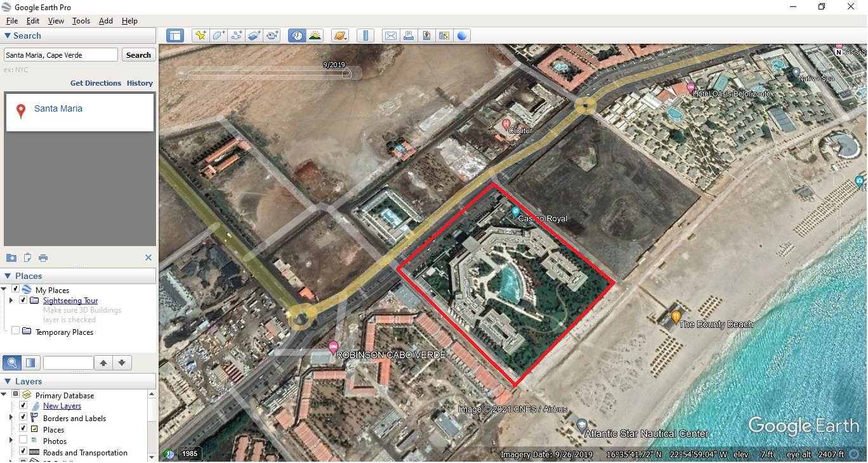Launch Google Earth web blue sphere icon
Screen dimensions: 868x463
[x=462, y=36]
